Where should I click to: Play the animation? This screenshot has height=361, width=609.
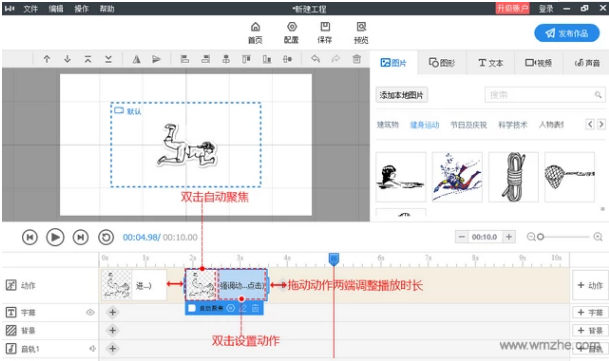click(x=55, y=237)
